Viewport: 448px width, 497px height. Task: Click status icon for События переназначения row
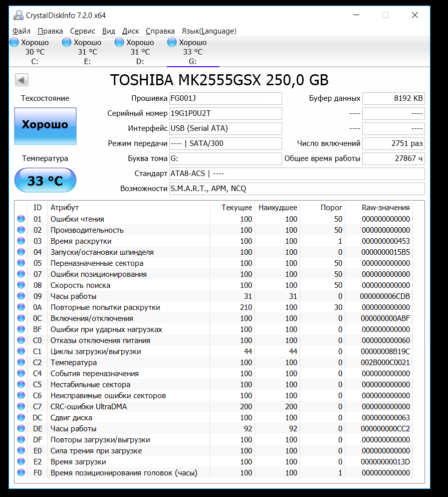click(x=21, y=374)
